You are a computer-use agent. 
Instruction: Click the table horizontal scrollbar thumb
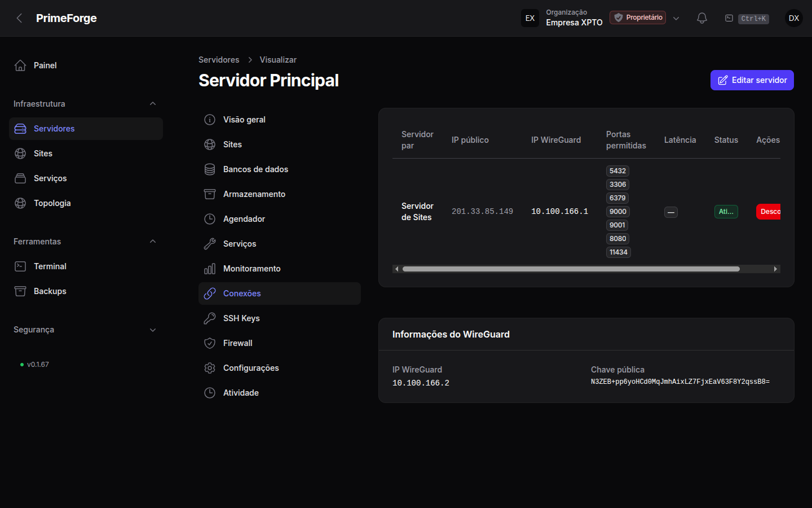(571, 269)
